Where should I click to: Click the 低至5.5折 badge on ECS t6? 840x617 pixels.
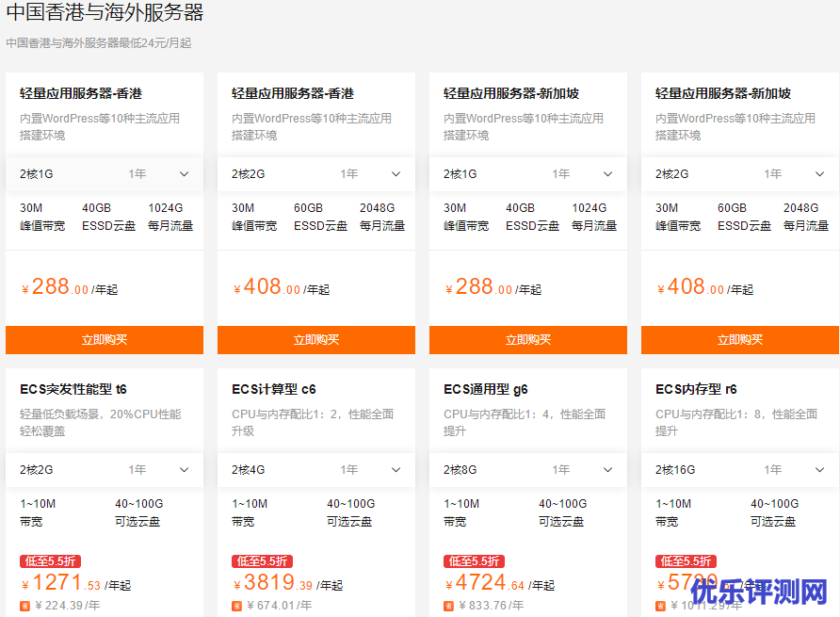tap(49, 561)
